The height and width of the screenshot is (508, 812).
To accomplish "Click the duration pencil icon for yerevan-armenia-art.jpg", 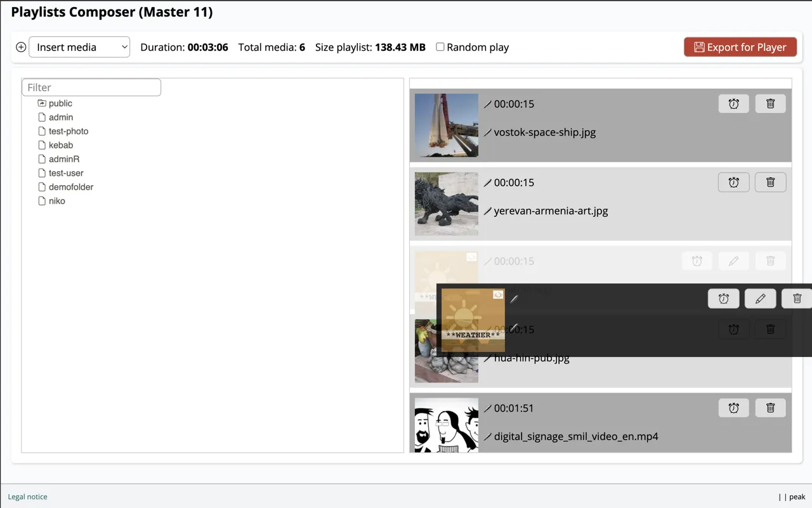I will pos(488,183).
